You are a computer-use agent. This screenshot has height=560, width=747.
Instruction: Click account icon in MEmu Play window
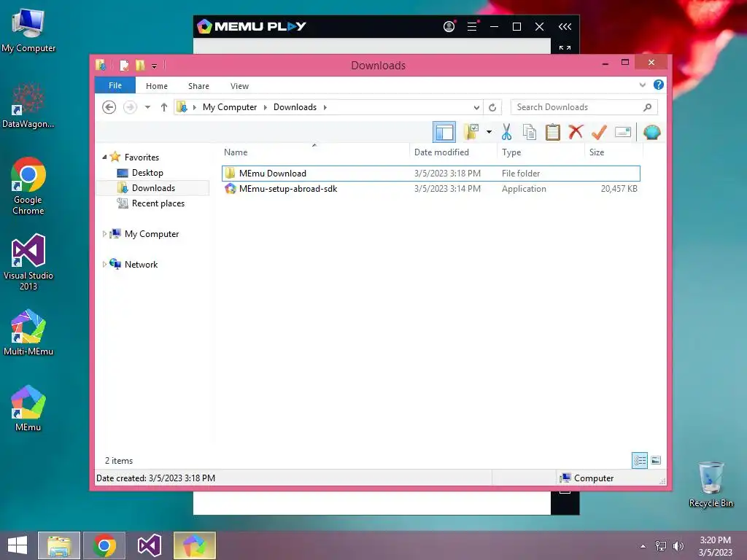pyautogui.click(x=449, y=26)
